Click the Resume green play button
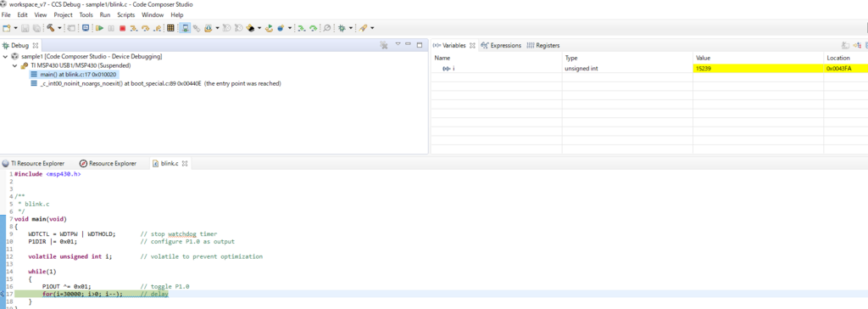Image resolution: width=868 pixels, height=309 pixels. click(x=100, y=28)
